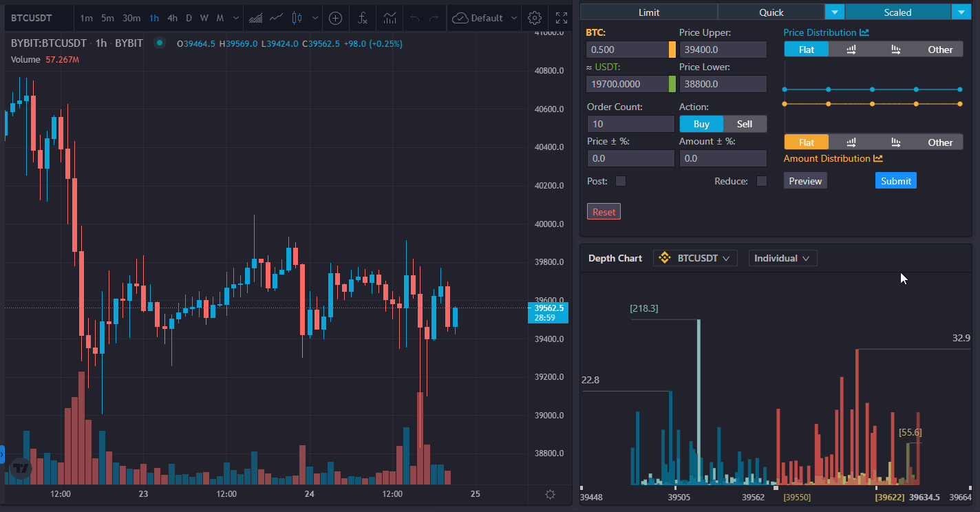
Task: Click the Price Upper field showing 39400.0
Action: pyautogui.click(x=723, y=50)
